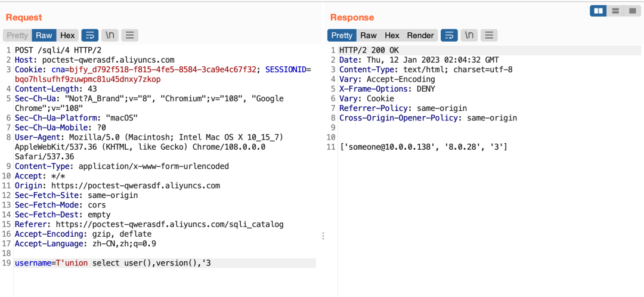This screenshot has height=297, width=644.
Task: Click the panel divider drag handle dots
Action: tap(323, 236)
